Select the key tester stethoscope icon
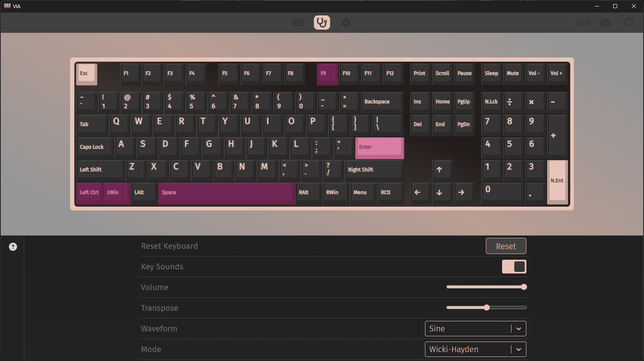The height and width of the screenshot is (361, 644). tap(322, 23)
